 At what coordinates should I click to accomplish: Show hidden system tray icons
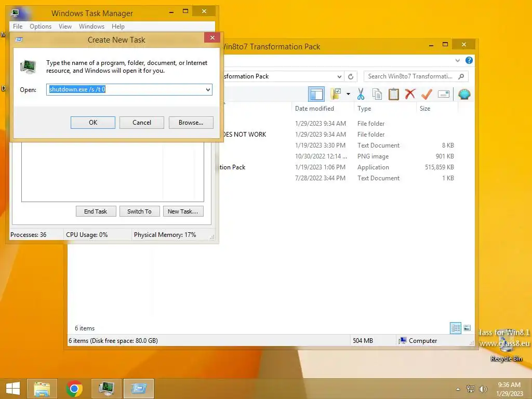pyautogui.click(x=458, y=389)
